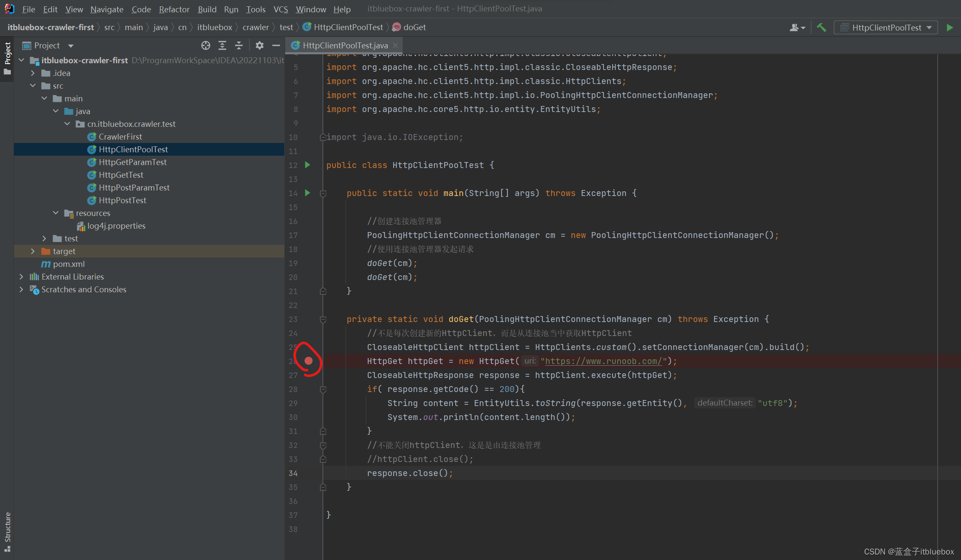Hide the Project panel with minus icon
This screenshot has height=560, width=961.
pyautogui.click(x=276, y=45)
